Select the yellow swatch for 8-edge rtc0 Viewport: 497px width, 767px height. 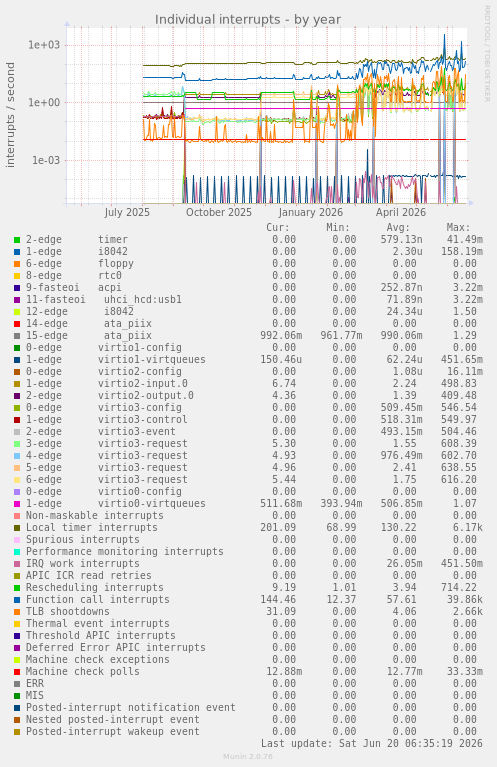coord(17,276)
